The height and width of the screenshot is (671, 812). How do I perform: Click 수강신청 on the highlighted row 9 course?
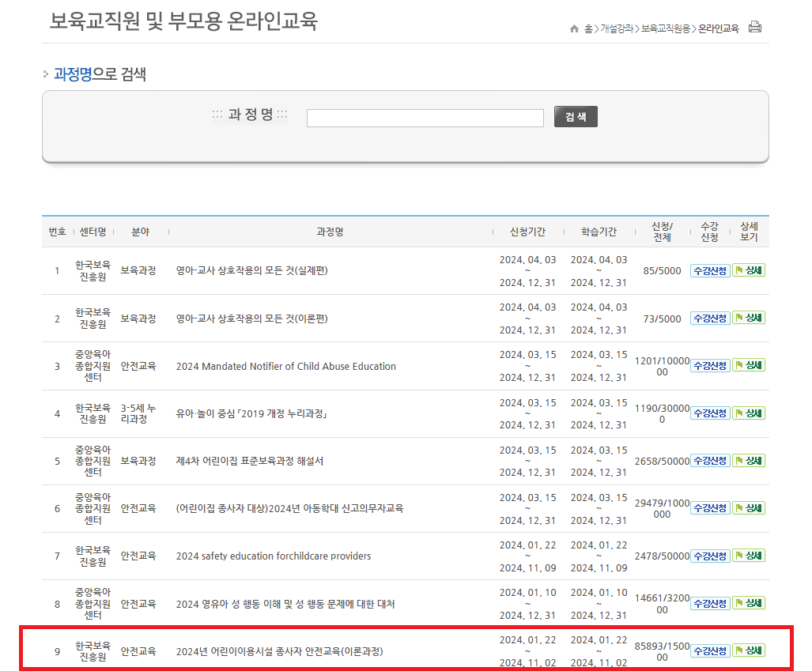click(709, 650)
